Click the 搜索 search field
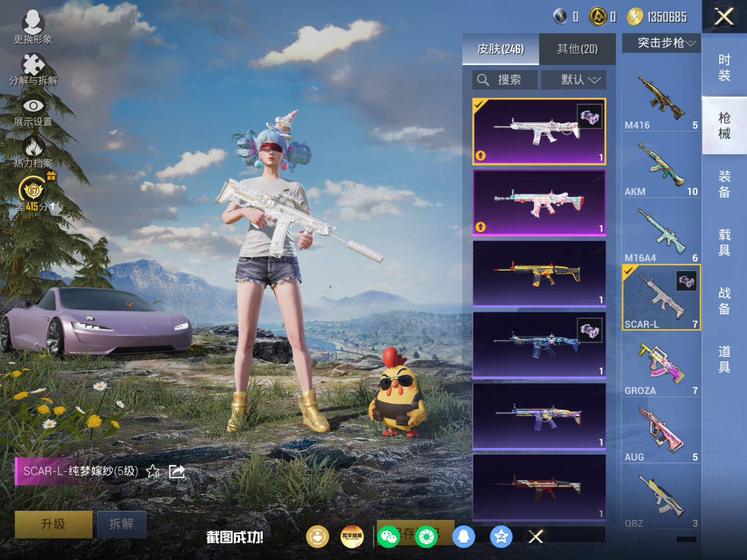This screenshot has height=560, width=747. coord(505,80)
